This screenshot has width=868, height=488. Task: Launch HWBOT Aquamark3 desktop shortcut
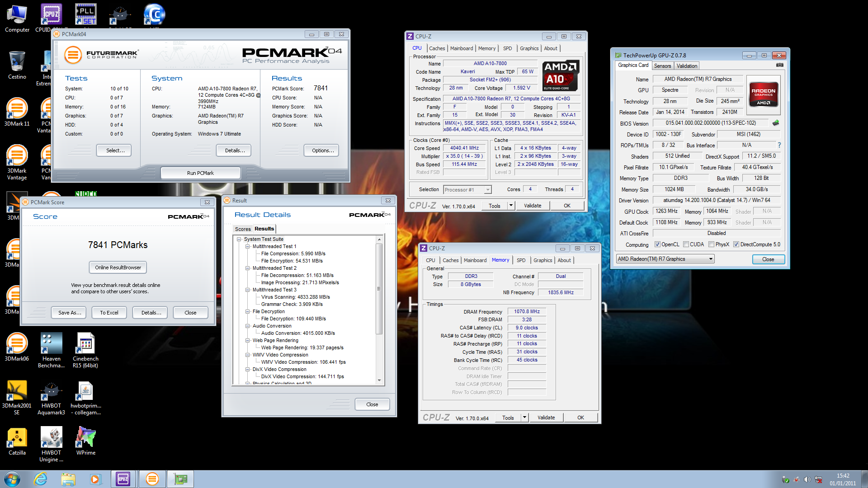[51, 398]
